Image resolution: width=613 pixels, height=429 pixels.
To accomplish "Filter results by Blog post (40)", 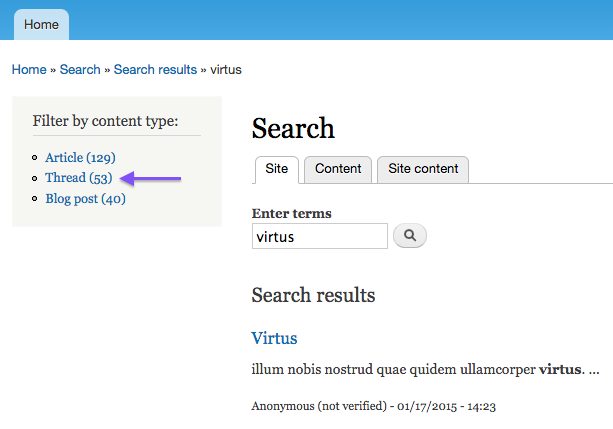I will [x=85, y=199].
